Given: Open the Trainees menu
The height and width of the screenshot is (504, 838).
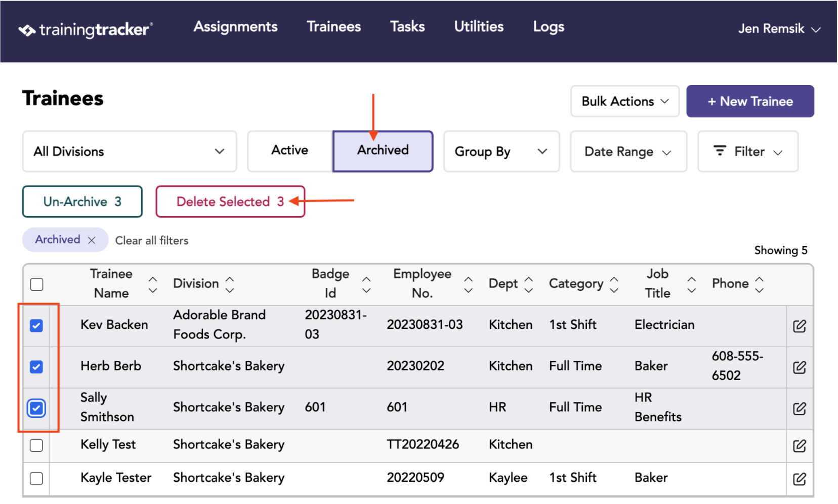Looking at the screenshot, I should (x=334, y=27).
